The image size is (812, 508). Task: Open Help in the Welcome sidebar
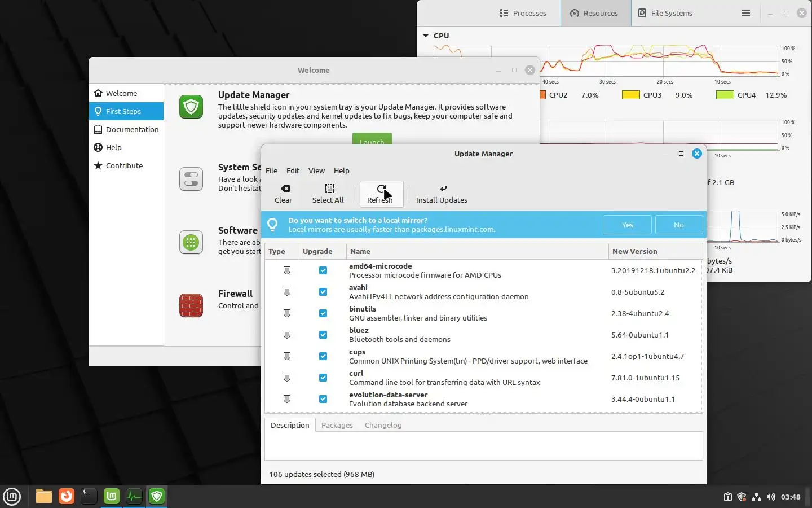coord(126,147)
